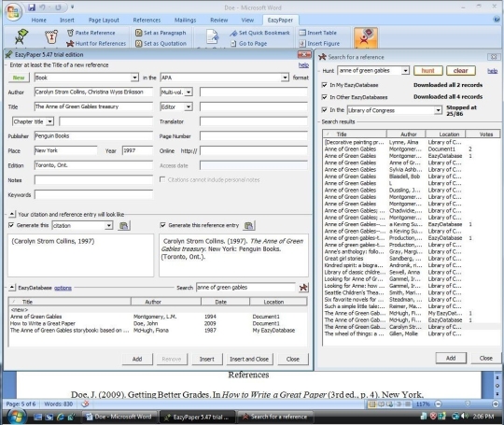Switch to Doe - Microsoft Word taskbar button
504x425 pixels.
click(x=119, y=417)
